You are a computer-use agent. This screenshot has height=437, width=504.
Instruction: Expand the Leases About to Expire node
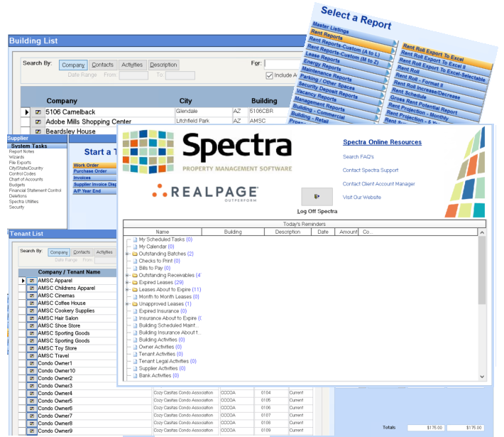(x=127, y=290)
